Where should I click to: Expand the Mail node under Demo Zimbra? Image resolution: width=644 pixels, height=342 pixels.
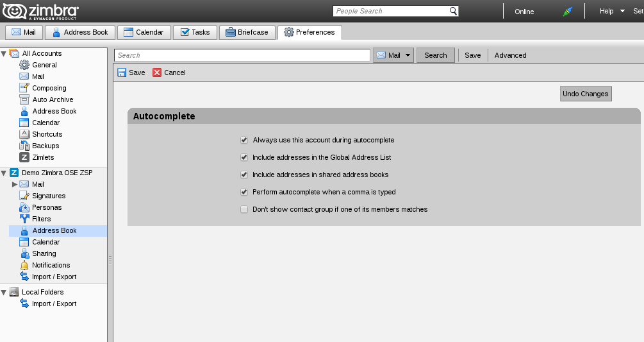pyautogui.click(x=15, y=184)
